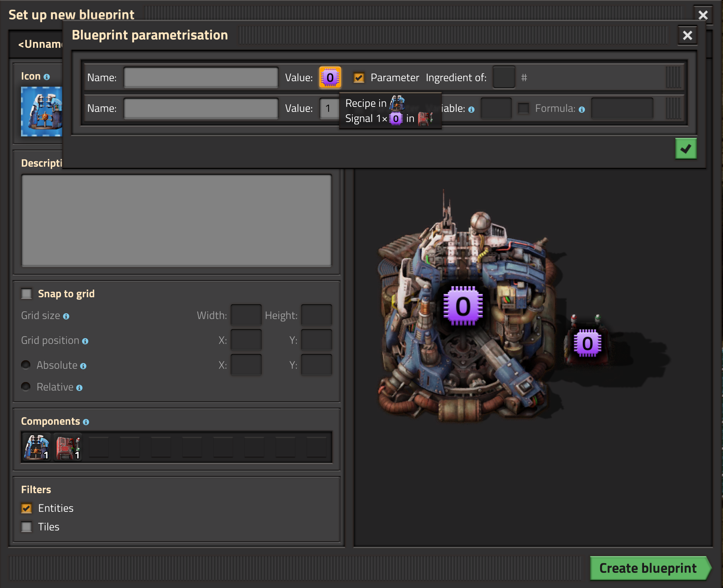Click the Relative info icon
Viewport: 723px width, 588px height.
(79, 388)
